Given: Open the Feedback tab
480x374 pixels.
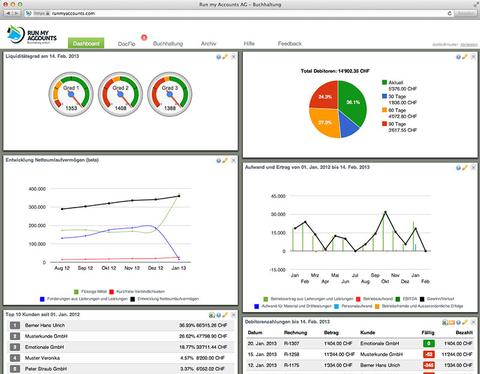Looking at the screenshot, I should pos(290,44).
